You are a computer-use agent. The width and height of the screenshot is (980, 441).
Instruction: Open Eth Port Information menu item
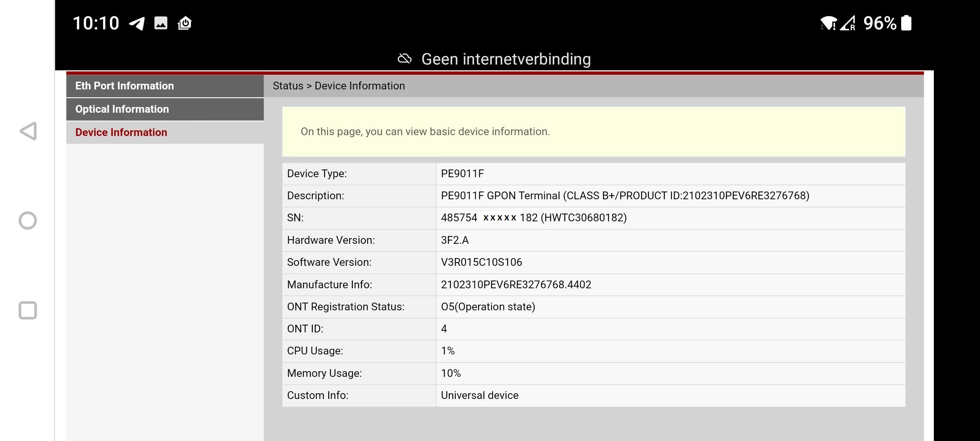125,86
